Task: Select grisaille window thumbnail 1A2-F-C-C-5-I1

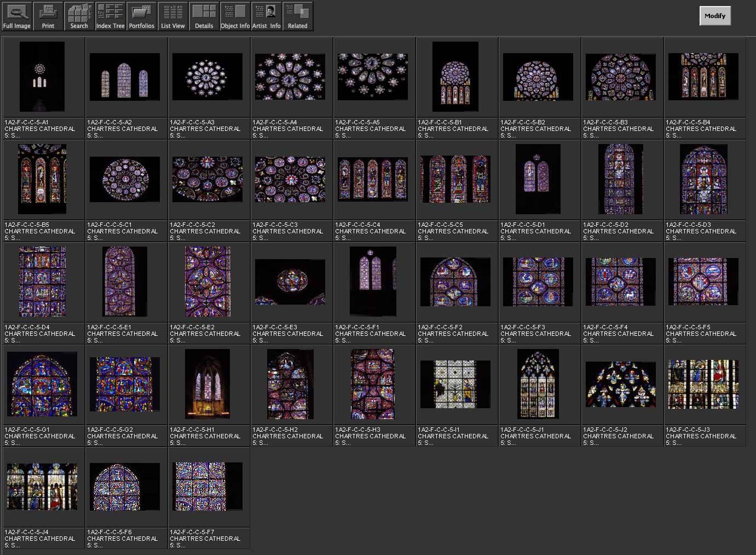Action: pyautogui.click(x=455, y=384)
